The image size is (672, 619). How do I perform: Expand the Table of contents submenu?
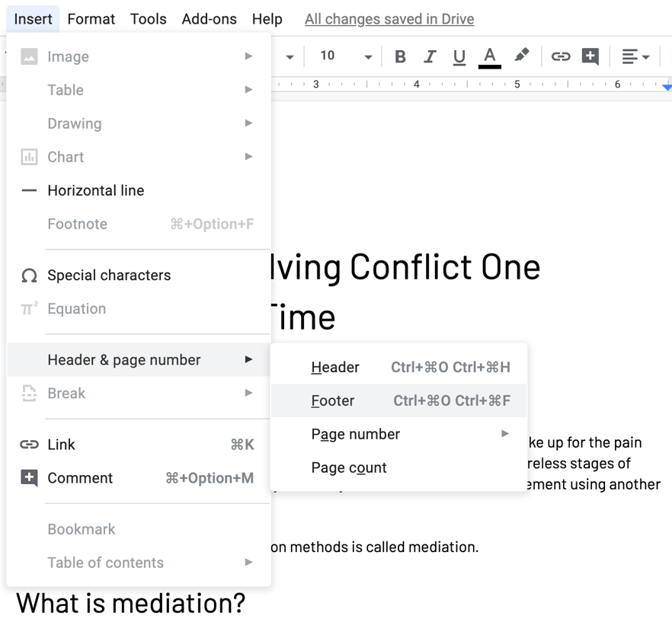click(105, 563)
